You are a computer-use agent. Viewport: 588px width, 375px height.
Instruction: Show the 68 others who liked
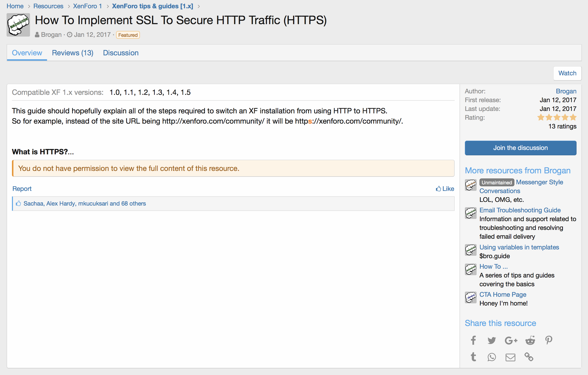point(134,204)
